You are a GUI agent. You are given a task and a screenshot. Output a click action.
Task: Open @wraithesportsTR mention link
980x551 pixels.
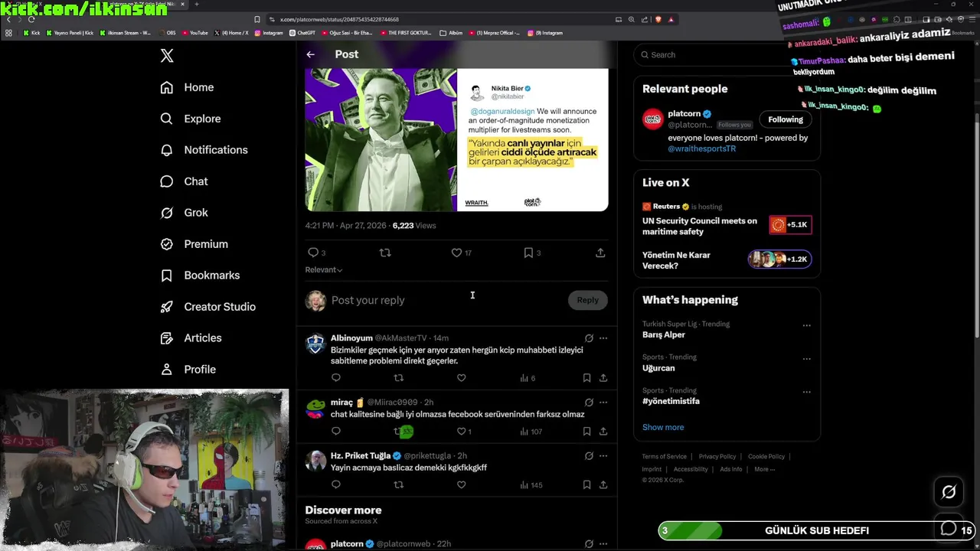coord(701,149)
